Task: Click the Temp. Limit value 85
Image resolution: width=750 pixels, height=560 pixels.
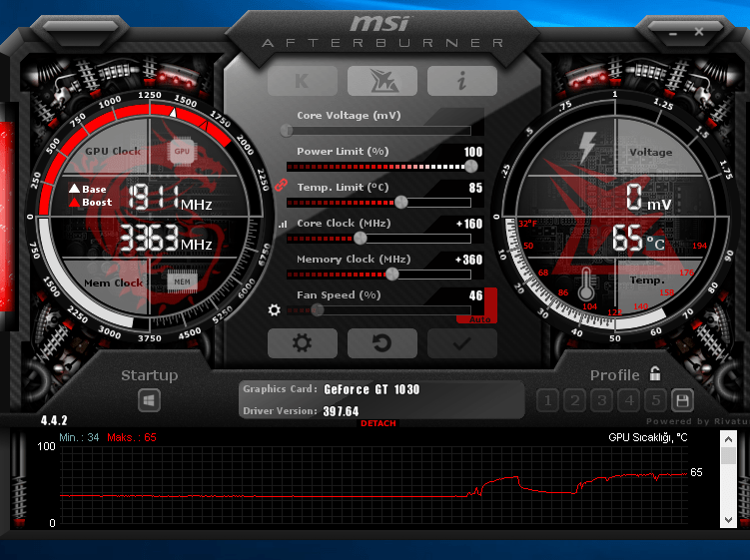Action: pyautogui.click(x=475, y=188)
